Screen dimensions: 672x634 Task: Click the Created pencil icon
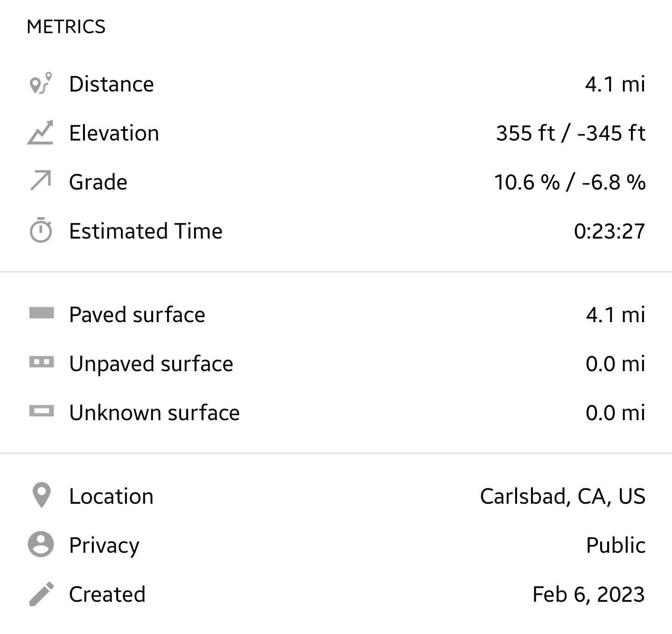pos(42,594)
